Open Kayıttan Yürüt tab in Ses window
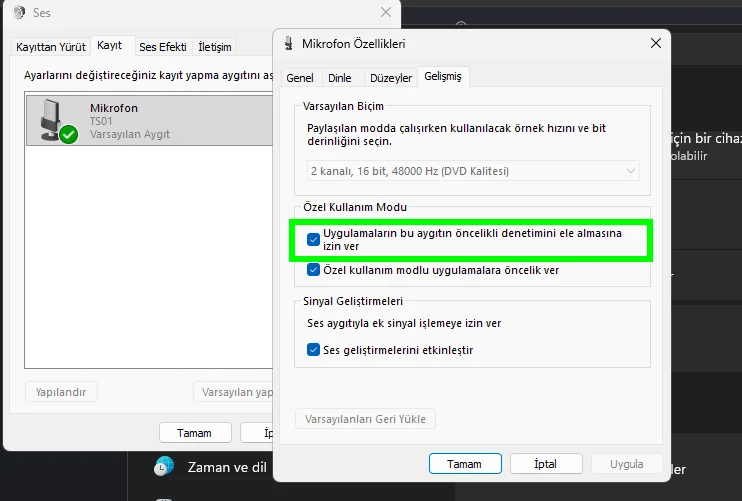The image size is (742, 501). click(x=51, y=47)
